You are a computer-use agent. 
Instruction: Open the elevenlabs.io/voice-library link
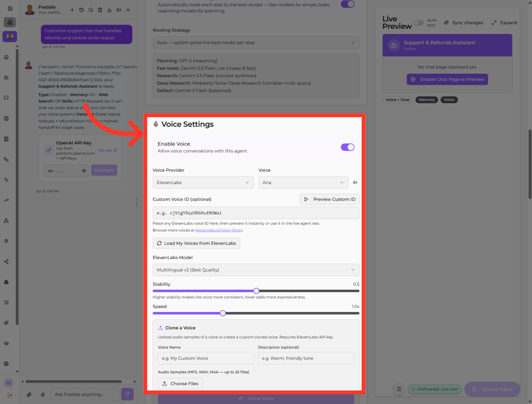click(219, 230)
